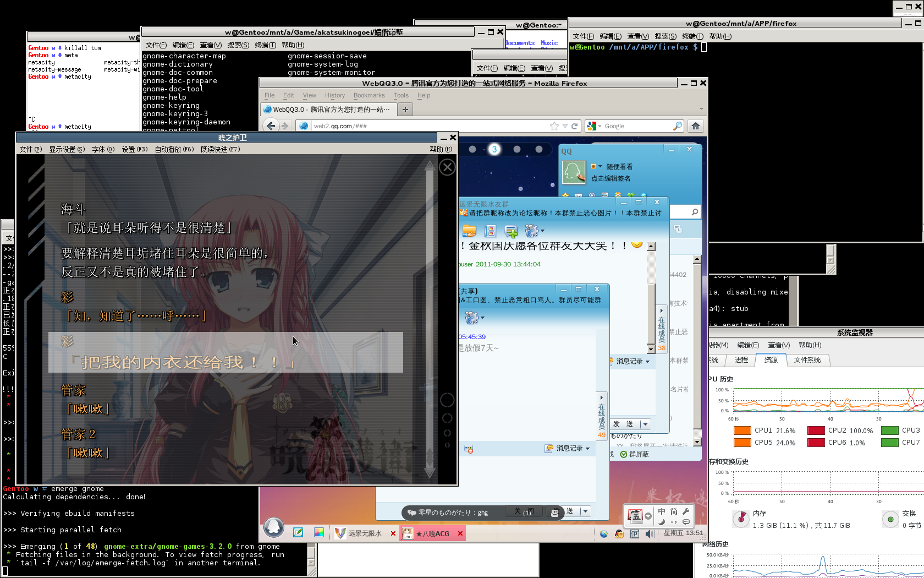Click the down arrow at game scrollbar bottom

430,472
